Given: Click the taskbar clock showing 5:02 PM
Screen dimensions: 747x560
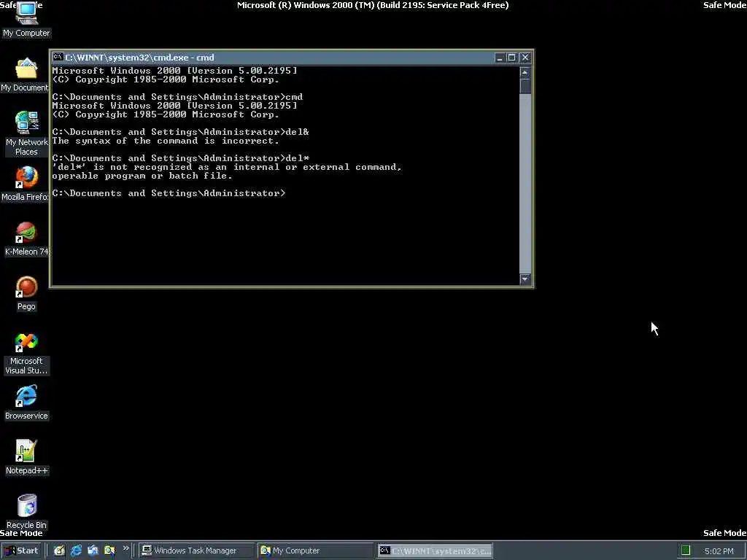Looking at the screenshot, I should pos(719,551).
